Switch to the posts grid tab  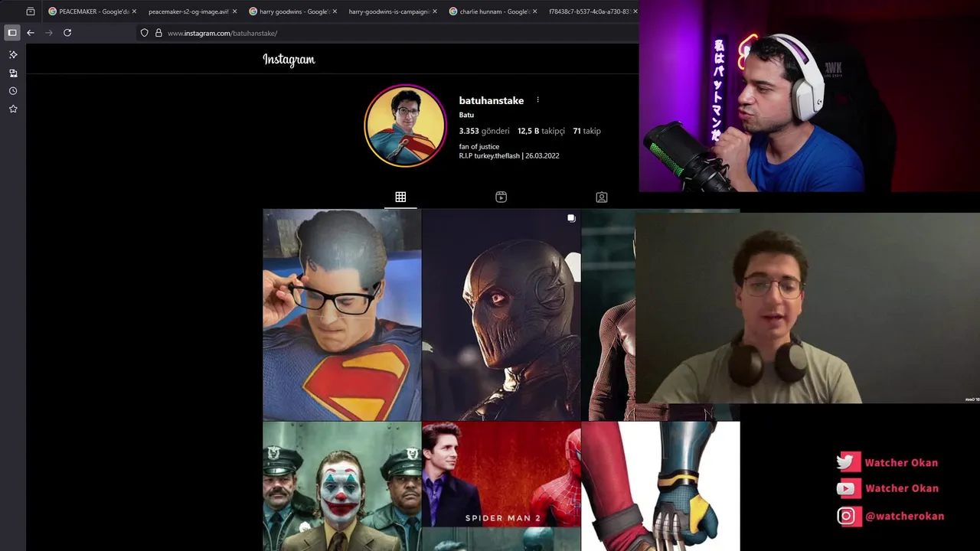coord(400,197)
